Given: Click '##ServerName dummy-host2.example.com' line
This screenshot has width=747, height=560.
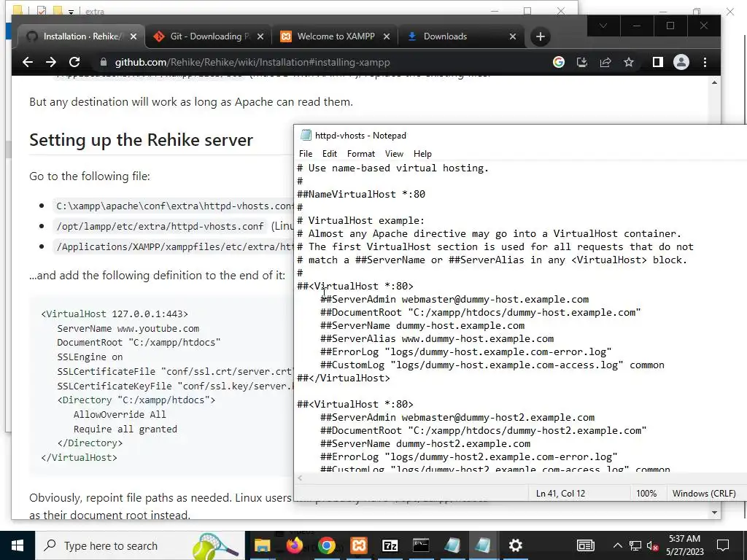Looking at the screenshot, I should click(x=425, y=444).
